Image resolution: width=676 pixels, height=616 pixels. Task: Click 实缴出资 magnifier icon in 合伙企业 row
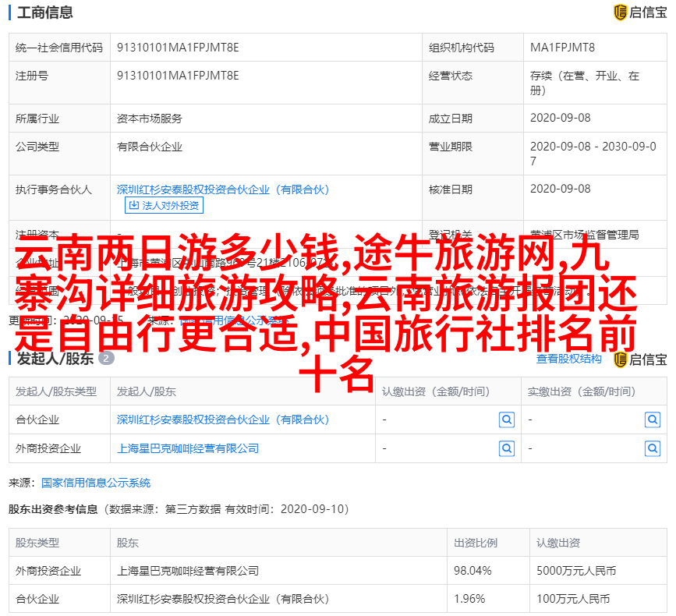(652, 420)
